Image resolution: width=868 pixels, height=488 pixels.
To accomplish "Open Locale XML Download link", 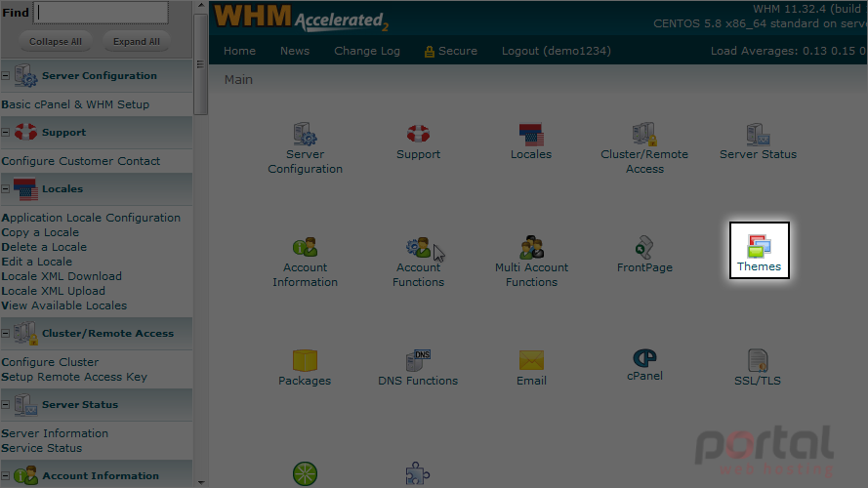I will pyautogui.click(x=62, y=276).
